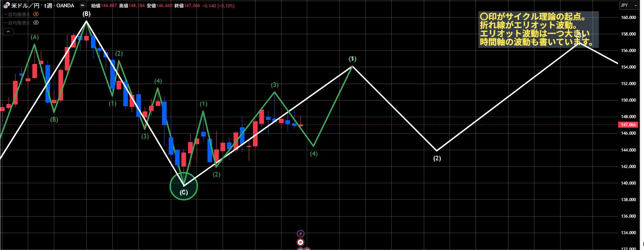
Task: Click the green (4) label at future low
Action: click(314, 154)
